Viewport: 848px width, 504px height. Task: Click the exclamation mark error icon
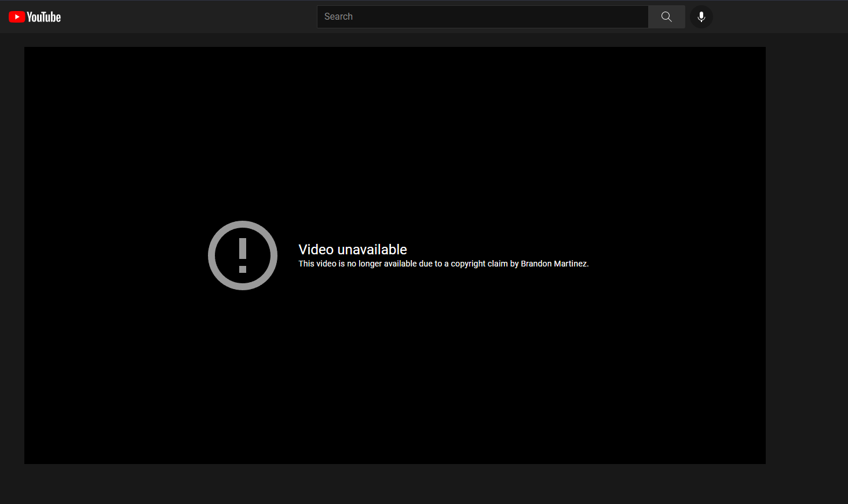coord(243,255)
